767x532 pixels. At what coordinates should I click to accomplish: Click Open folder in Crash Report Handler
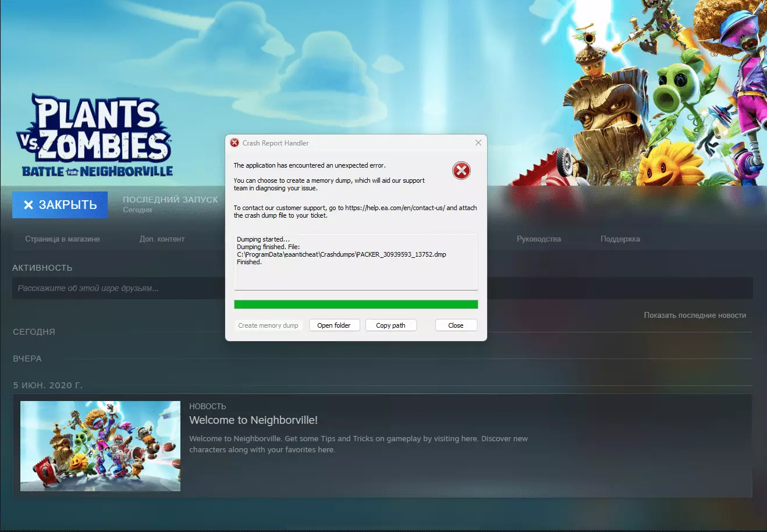(x=334, y=325)
